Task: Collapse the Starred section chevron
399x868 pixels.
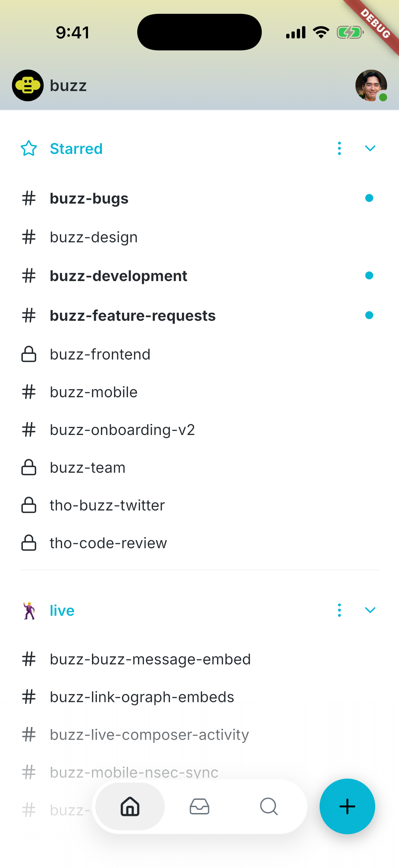Action: pyautogui.click(x=370, y=148)
